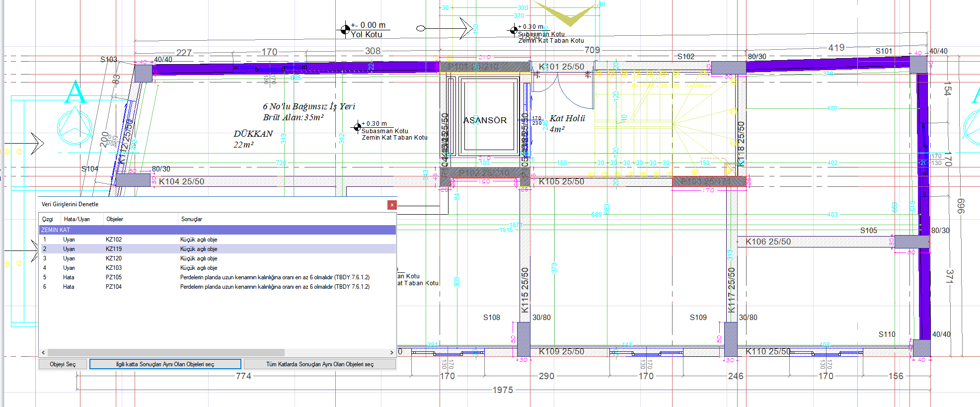The width and height of the screenshot is (980, 407).
Task: Select the ZEMİN KAT group row
Action: point(218,230)
